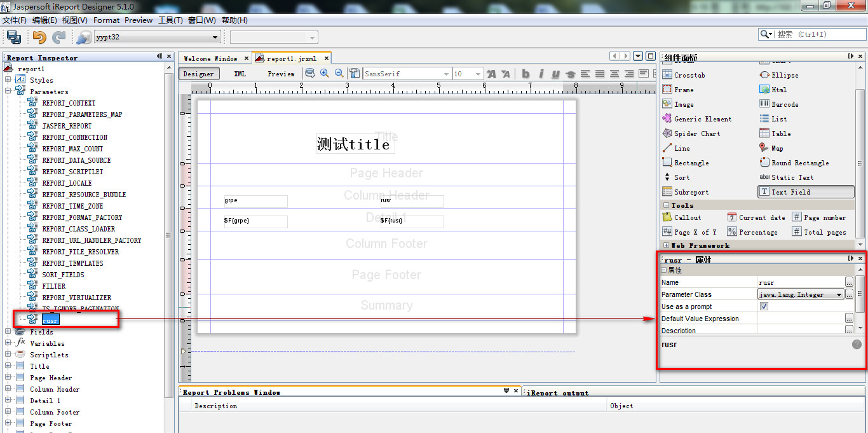
Task: Click the Zoom In magnifier icon
Action: click(x=325, y=73)
